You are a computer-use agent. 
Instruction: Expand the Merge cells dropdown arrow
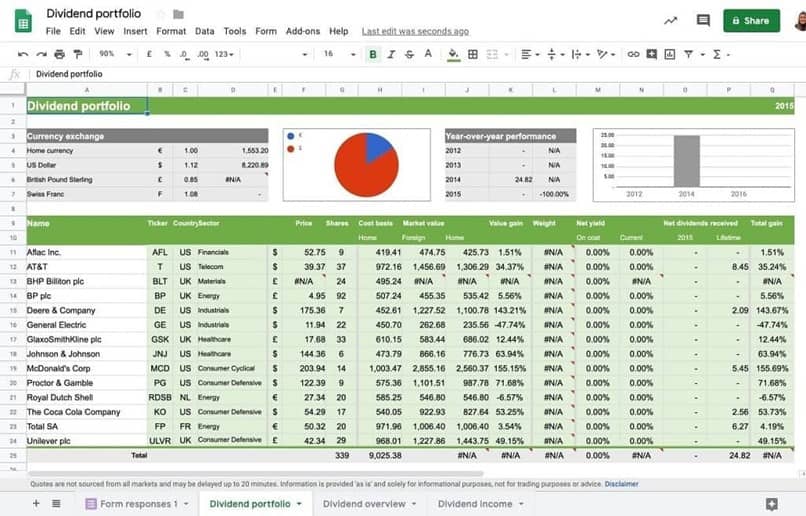tap(506, 54)
